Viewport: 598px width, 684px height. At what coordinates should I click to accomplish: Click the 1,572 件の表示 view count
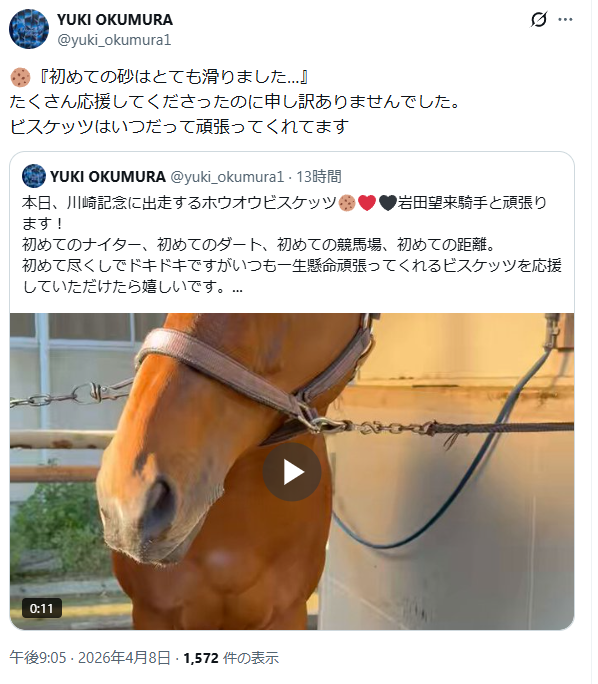pos(231,657)
